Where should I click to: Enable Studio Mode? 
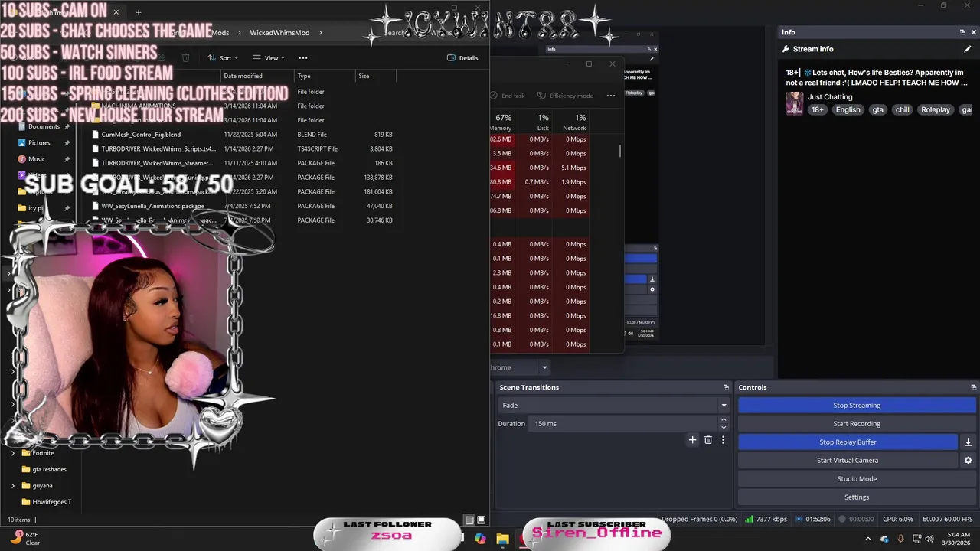coord(857,478)
